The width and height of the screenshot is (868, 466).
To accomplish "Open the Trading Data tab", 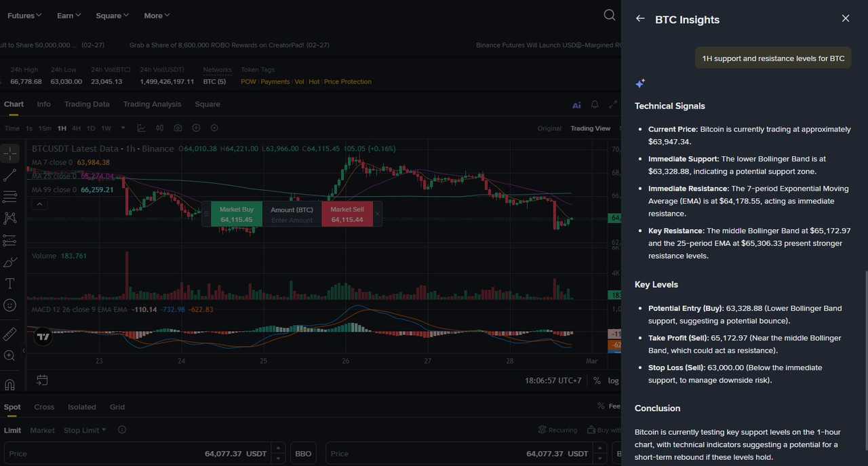I will point(87,104).
